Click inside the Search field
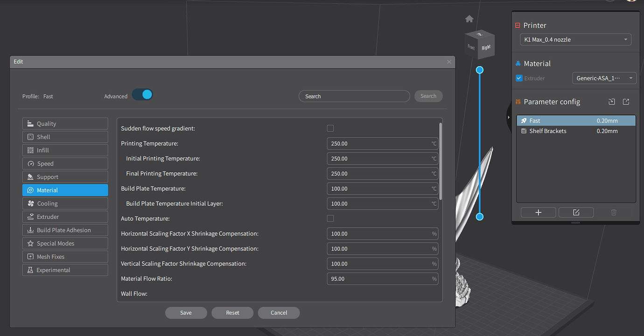This screenshot has height=336, width=644. pos(354,96)
